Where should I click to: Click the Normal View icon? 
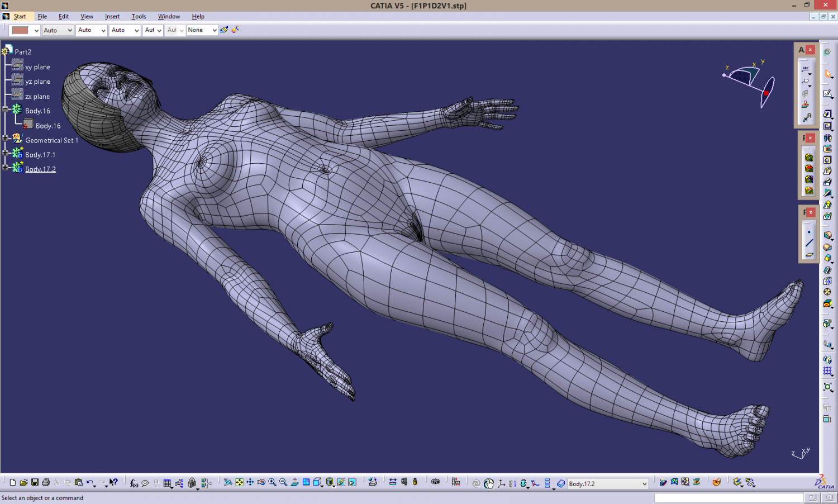click(294, 482)
